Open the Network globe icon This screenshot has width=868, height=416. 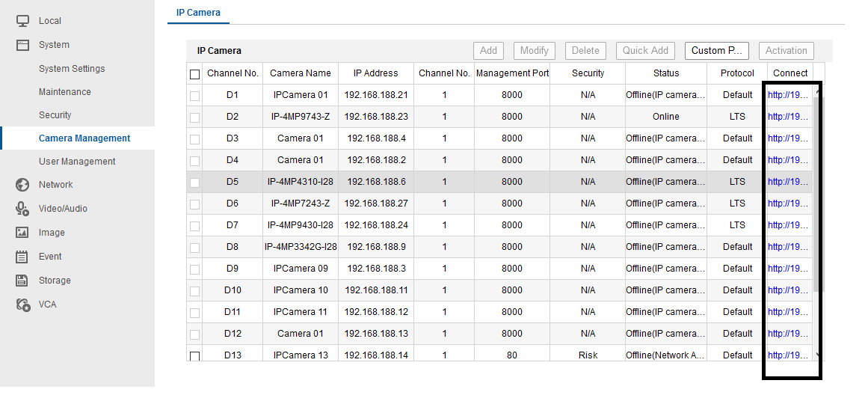(22, 185)
